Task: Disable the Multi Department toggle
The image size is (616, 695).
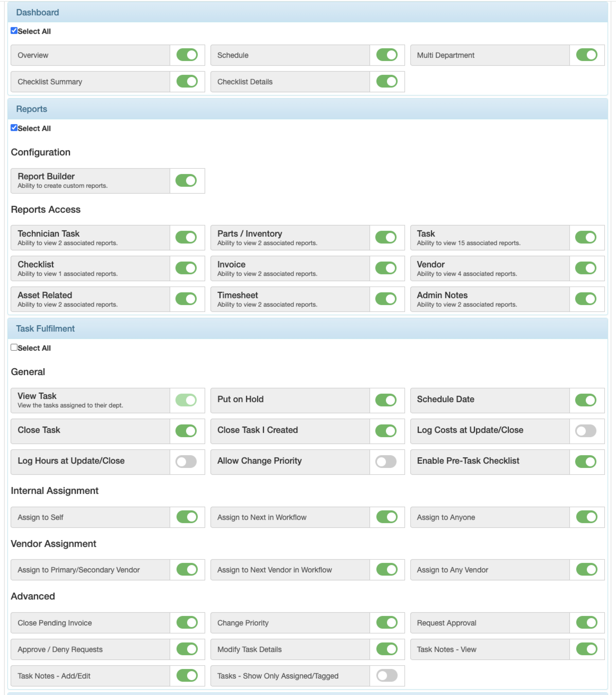Action: (x=586, y=55)
